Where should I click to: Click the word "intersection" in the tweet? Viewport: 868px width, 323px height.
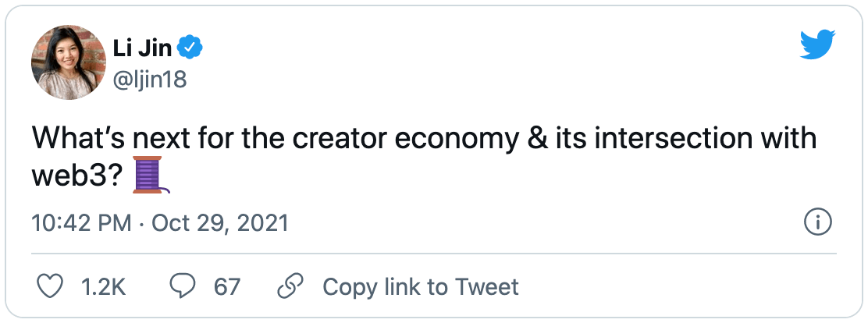click(665, 139)
